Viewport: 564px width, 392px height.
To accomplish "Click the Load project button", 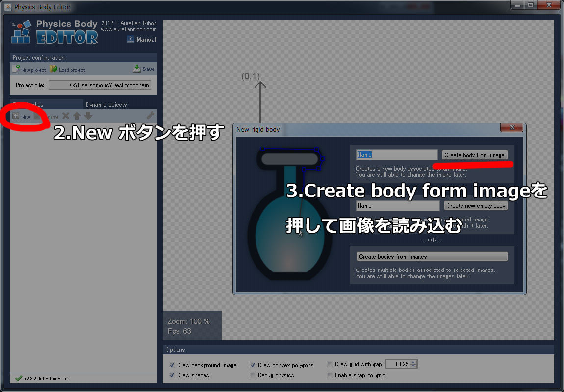I will point(68,69).
